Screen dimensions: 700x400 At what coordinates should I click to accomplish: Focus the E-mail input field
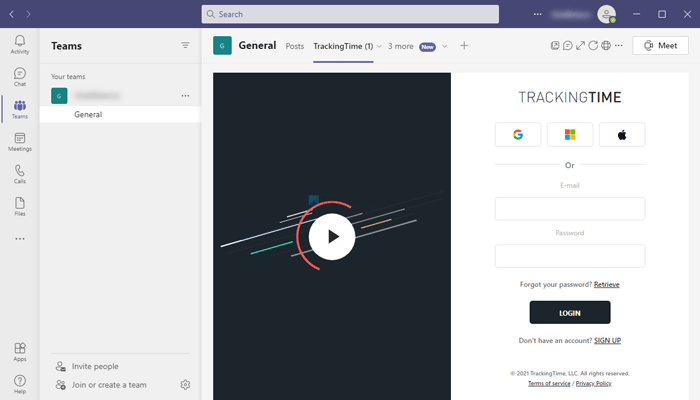570,208
